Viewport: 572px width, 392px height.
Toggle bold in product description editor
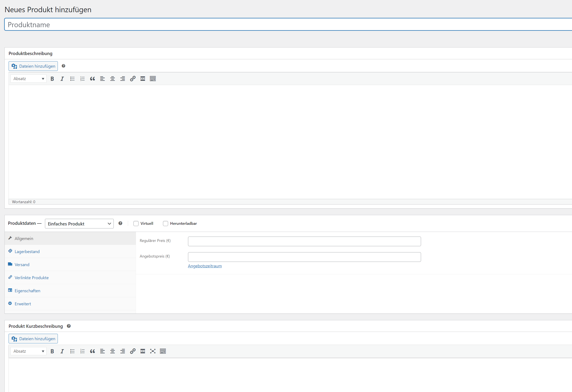coord(52,79)
